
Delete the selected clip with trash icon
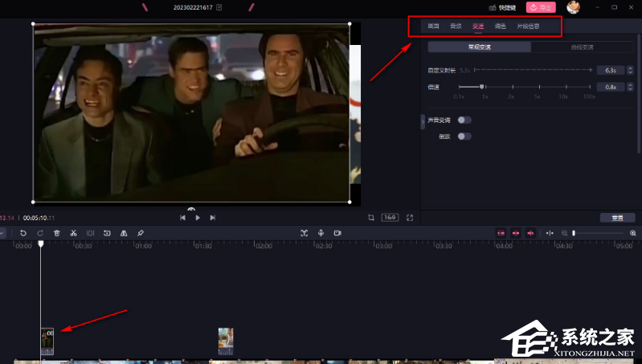tap(57, 233)
